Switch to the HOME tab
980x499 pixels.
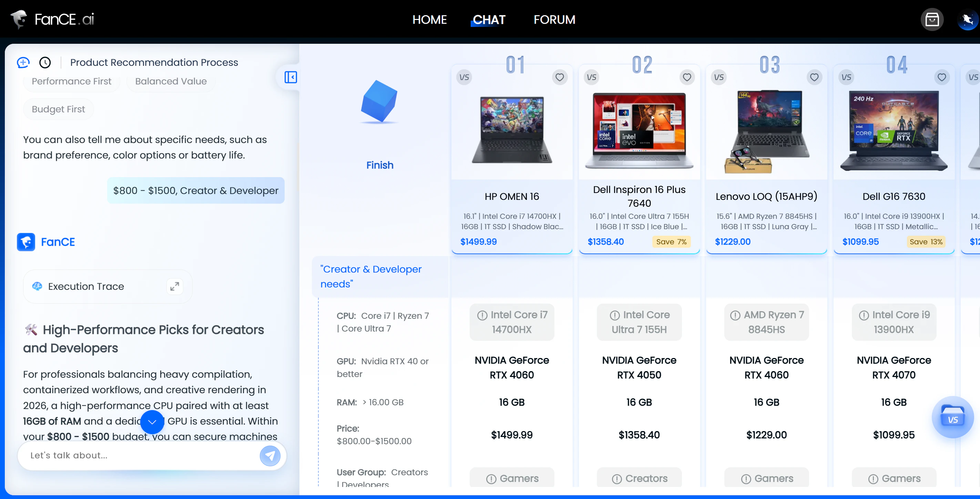coord(429,19)
